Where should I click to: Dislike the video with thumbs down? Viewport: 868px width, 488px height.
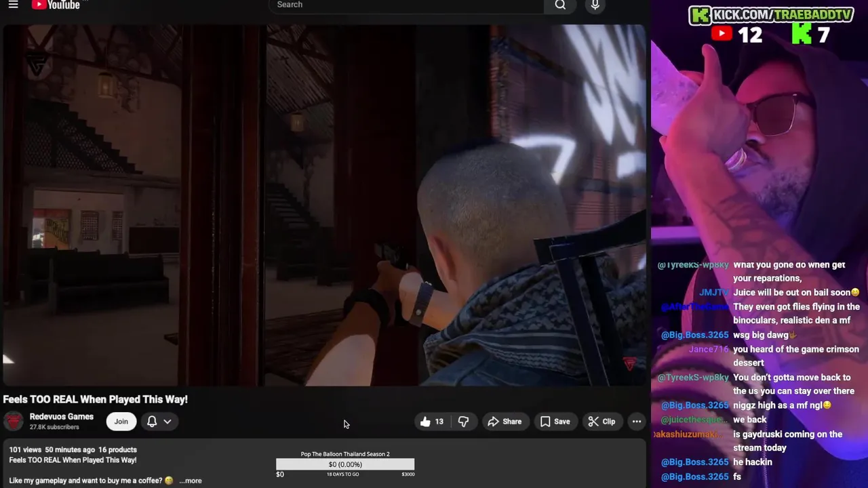(x=464, y=422)
